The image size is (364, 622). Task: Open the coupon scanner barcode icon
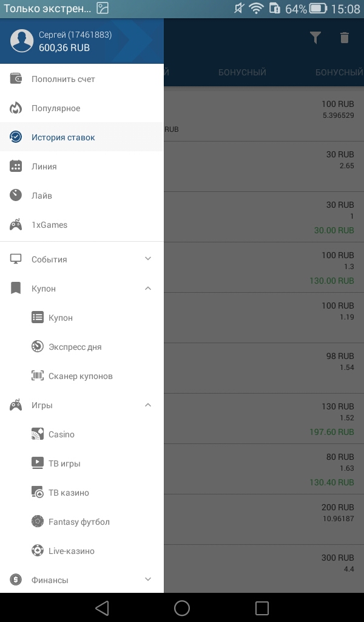(38, 376)
